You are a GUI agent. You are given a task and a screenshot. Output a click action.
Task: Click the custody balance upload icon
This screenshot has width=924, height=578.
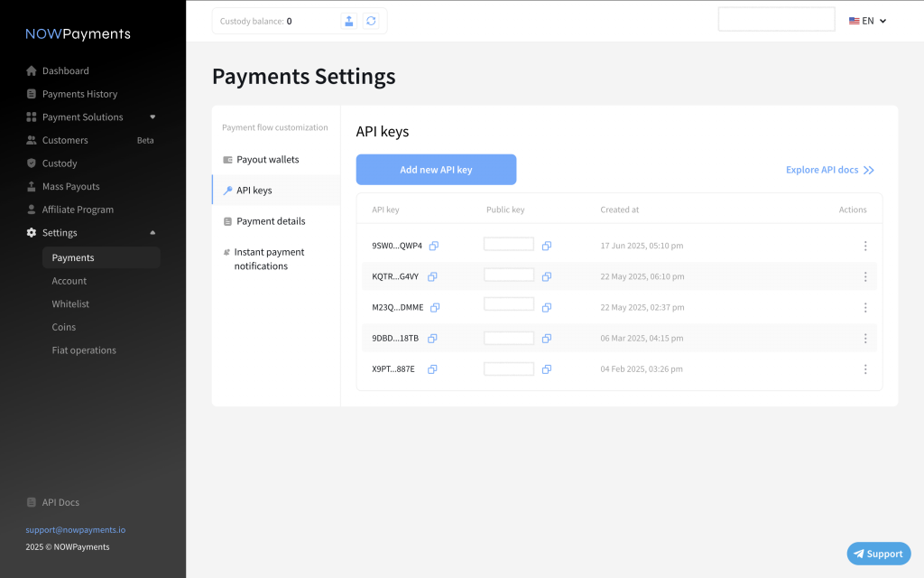tap(349, 21)
